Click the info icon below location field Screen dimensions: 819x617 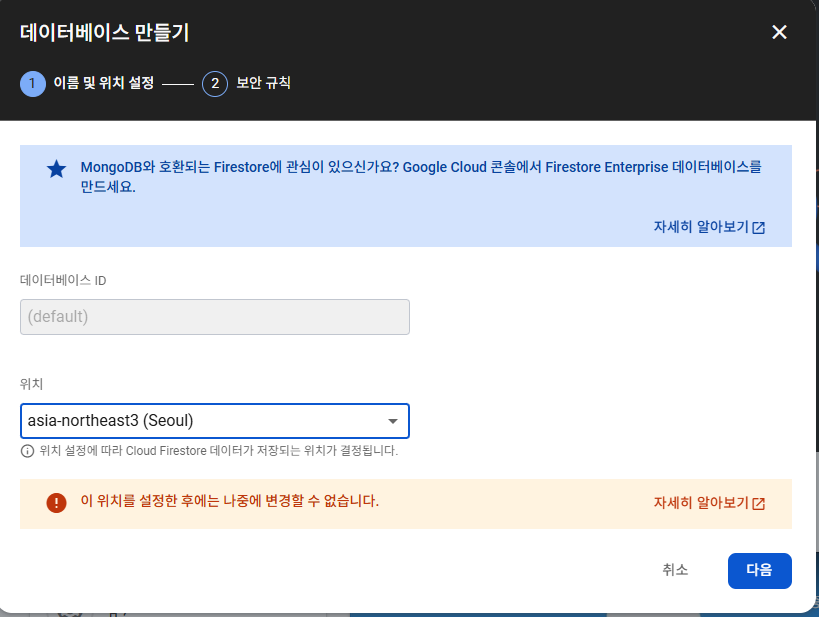point(27,451)
